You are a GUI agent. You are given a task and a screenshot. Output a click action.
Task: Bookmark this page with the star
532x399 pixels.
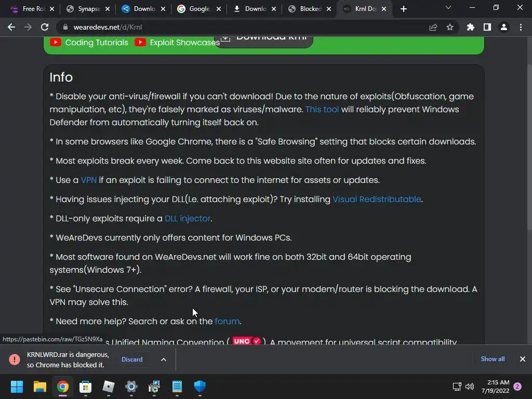450,27
